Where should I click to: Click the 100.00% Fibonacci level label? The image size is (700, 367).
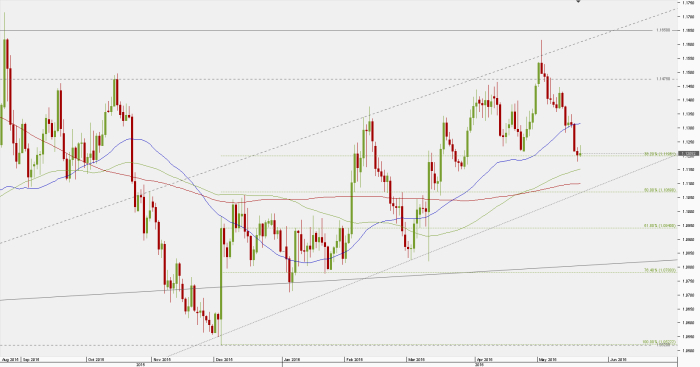(659, 342)
